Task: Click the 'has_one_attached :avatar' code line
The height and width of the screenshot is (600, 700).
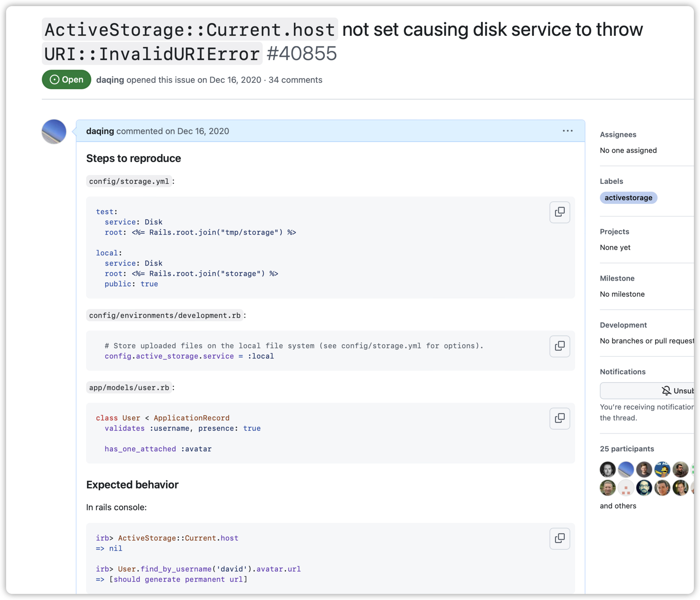Action: click(158, 449)
